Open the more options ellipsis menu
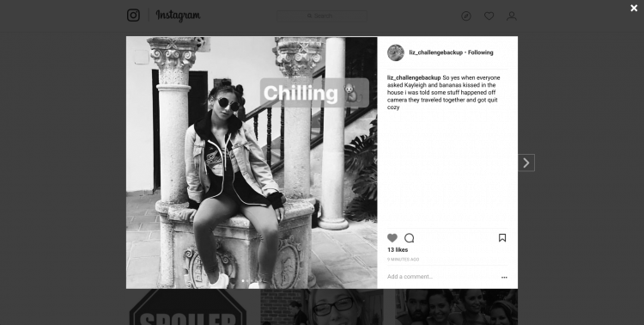Image resolution: width=644 pixels, height=325 pixels. [504, 277]
